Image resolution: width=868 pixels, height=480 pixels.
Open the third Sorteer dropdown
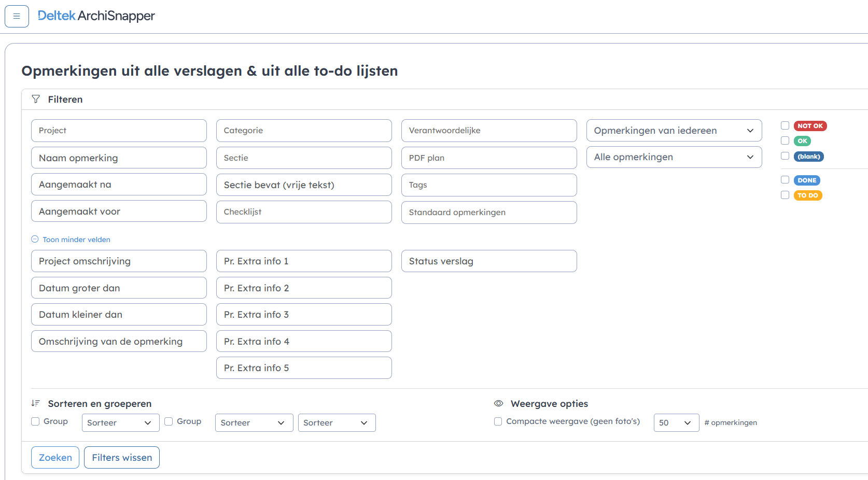[337, 422]
